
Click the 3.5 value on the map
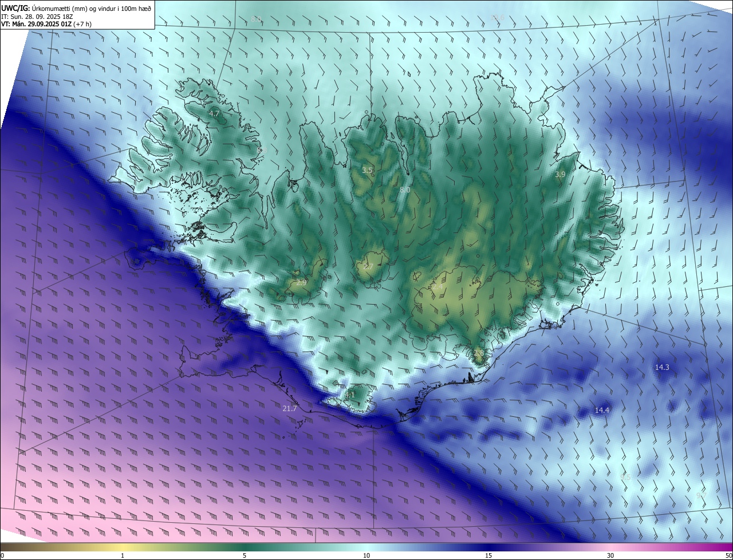pyautogui.click(x=367, y=171)
